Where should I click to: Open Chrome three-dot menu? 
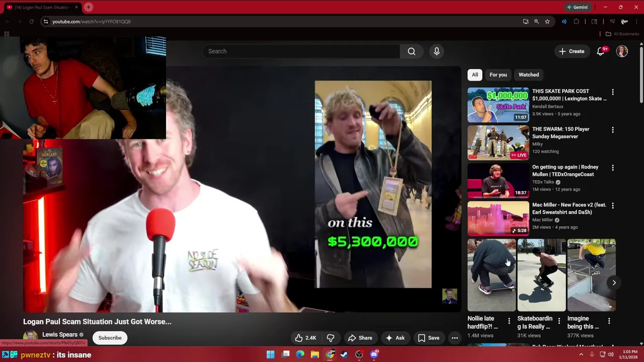click(637, 22)
